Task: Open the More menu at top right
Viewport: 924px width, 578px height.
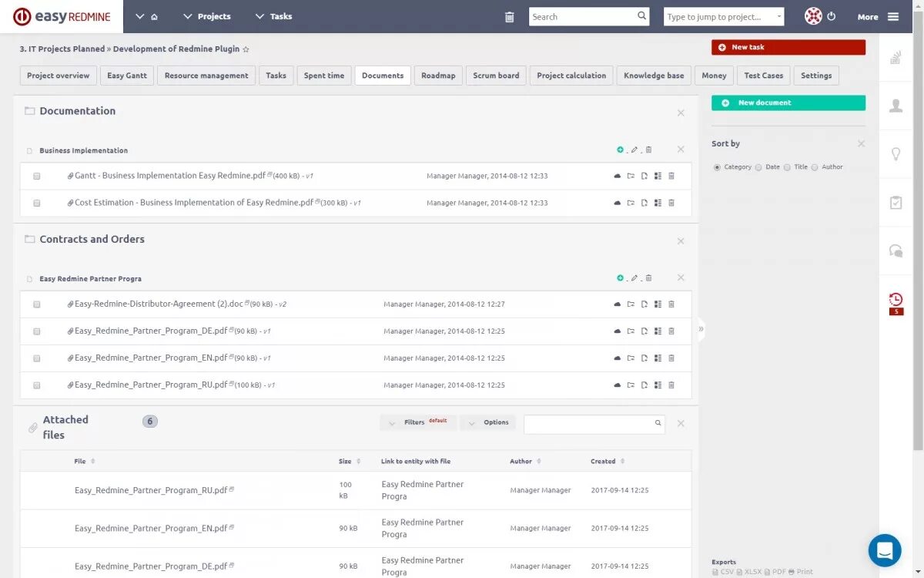Action: (867, 16)
